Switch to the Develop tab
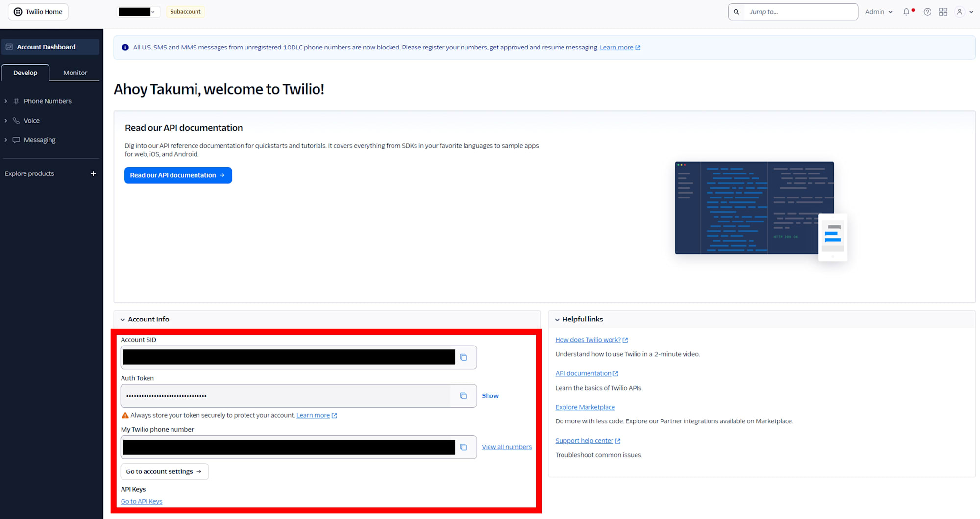 pos(25,73)
